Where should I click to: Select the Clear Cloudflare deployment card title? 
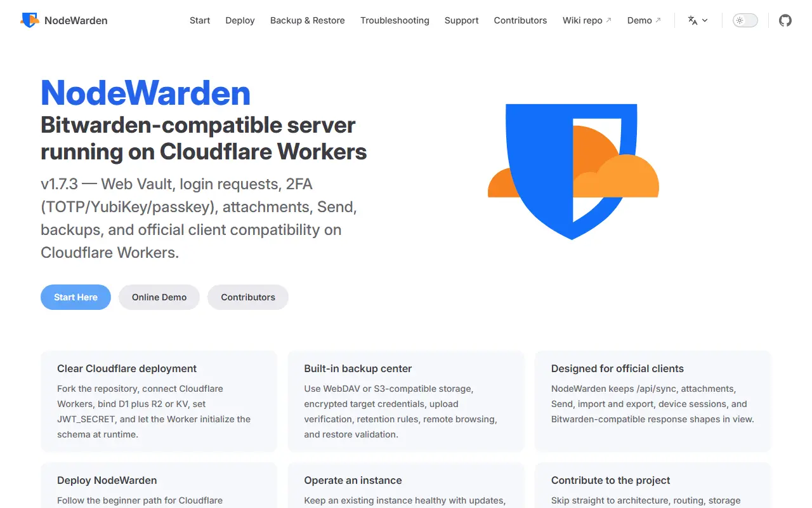[127, 368]
